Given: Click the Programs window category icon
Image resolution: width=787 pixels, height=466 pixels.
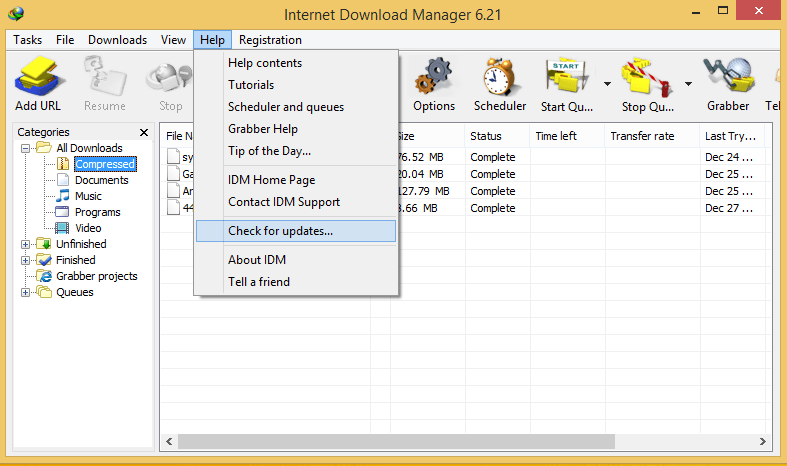Looking at the screenshot, I should (62, 212).
